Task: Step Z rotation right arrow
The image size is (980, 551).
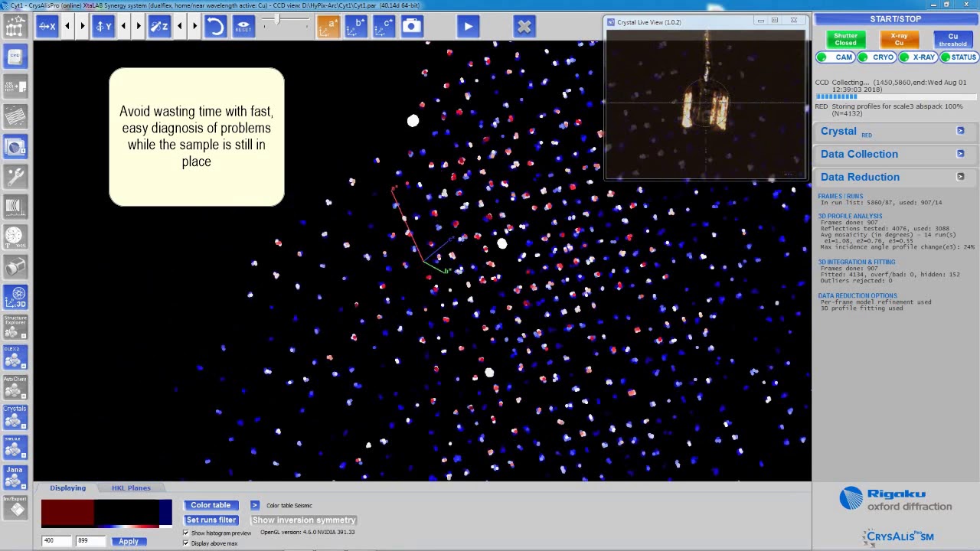Action: pos(194,27)
